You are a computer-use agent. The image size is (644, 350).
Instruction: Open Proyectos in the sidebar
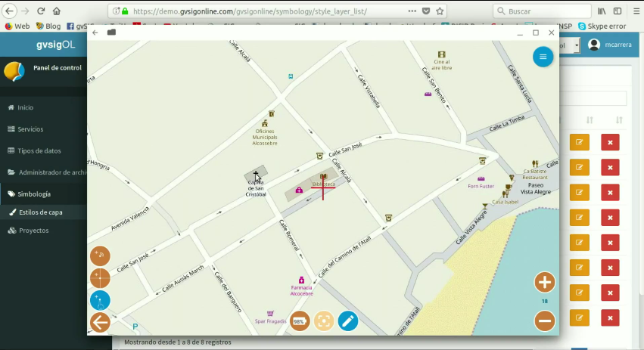point(34,231)
